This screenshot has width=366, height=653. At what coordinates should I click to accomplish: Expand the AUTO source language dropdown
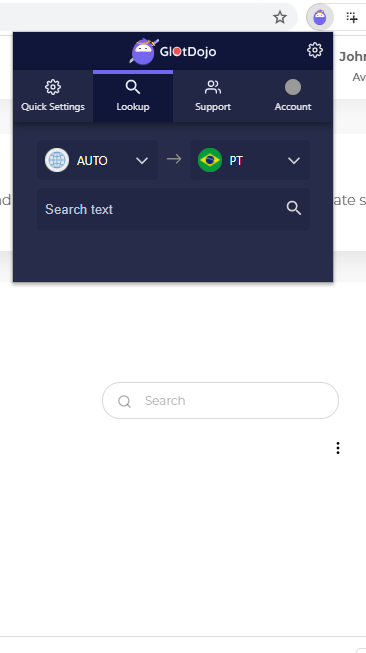pos(97,160)
